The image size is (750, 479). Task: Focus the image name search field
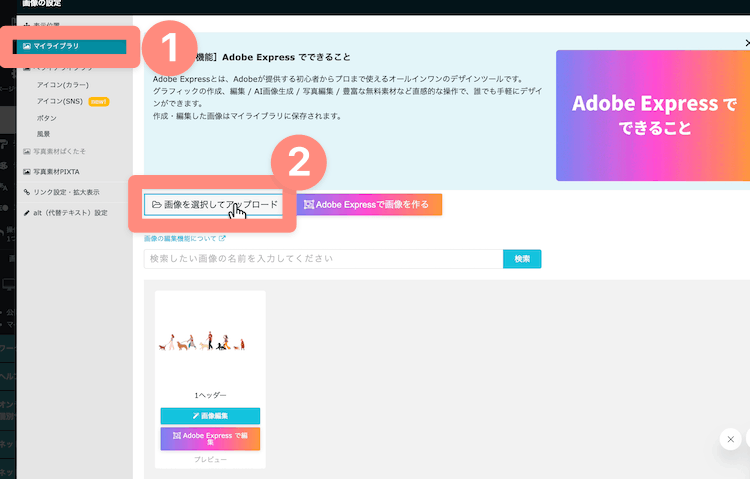[x=323, y=259]
